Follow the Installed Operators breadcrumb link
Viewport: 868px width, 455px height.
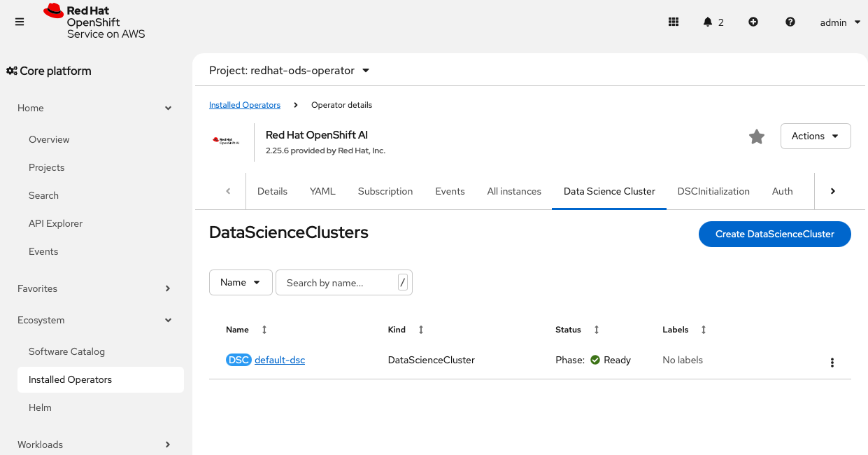(x=245, y=105)
